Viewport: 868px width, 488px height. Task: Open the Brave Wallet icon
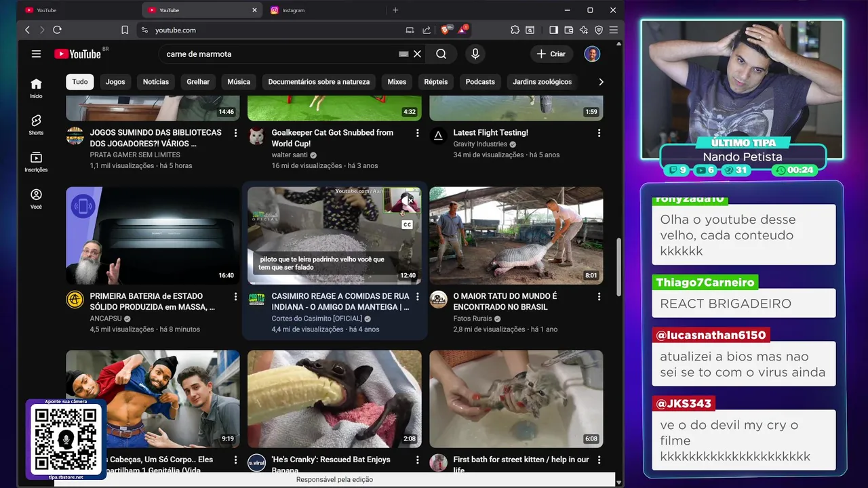pos(568,30)
